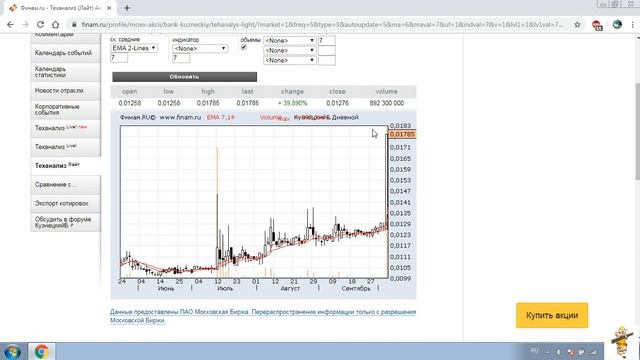Click the Обновить update button
640x360 pixels.
pos(184,77)
